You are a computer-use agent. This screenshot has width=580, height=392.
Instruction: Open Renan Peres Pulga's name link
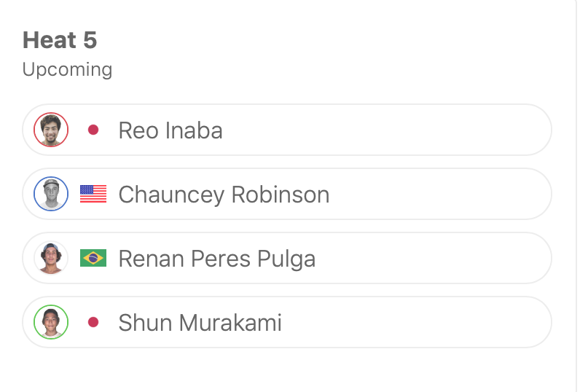217,259
